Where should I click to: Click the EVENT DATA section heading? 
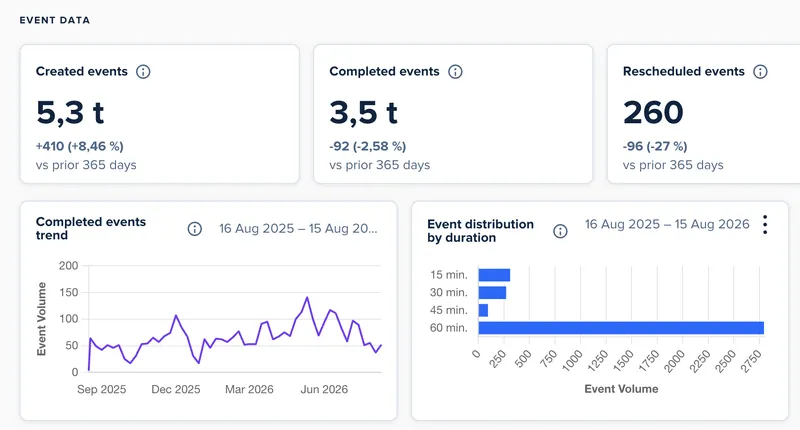tap(55, 20)
